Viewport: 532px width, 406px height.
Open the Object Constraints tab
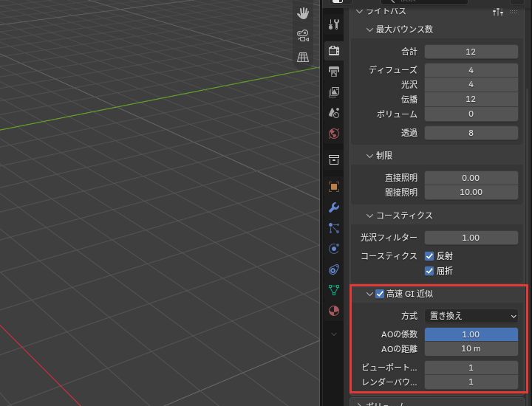coord(334,269)
